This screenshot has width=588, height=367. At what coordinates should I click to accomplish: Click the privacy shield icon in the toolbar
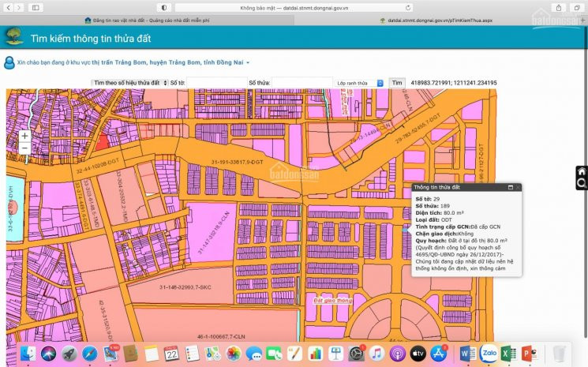click(164, 7)
